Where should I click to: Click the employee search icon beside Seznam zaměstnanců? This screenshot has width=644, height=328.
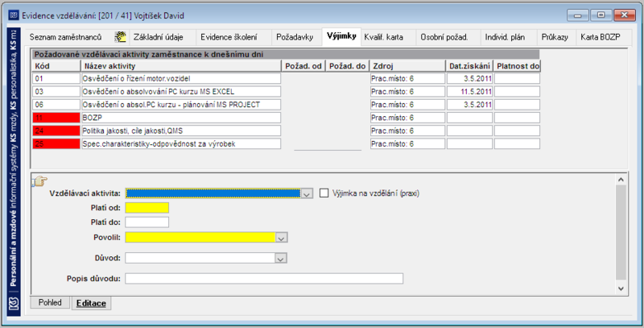click(120, 37)
